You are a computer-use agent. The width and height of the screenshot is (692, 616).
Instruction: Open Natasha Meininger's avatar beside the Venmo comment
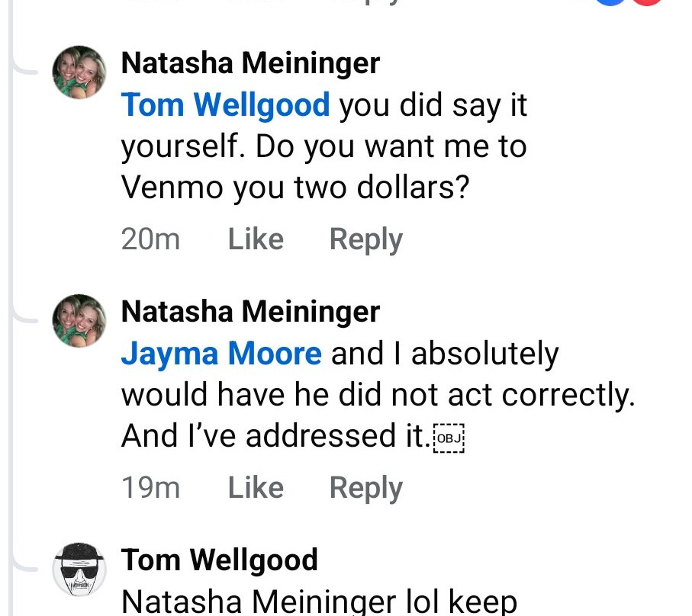pos(79,72)
